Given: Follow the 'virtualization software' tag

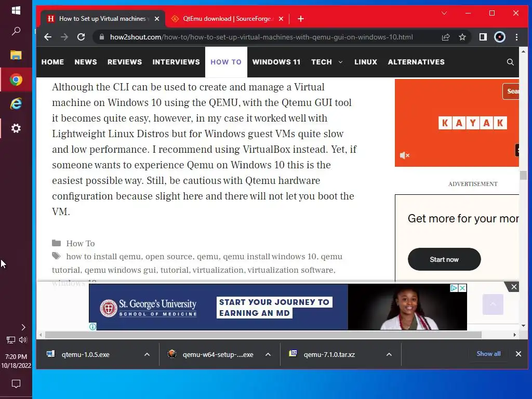Looking at the screenshot, I should [291, 270].
